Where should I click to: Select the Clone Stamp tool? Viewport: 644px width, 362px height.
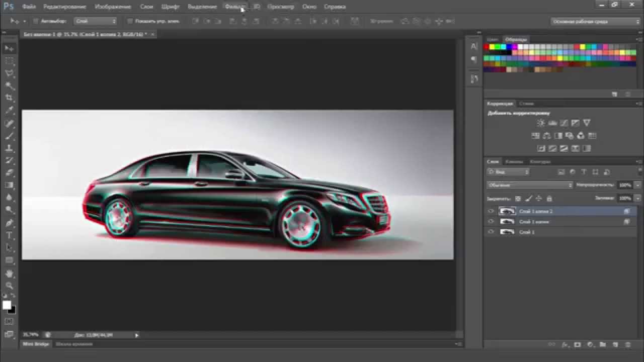pyautogui.click(x=9, y=148)
